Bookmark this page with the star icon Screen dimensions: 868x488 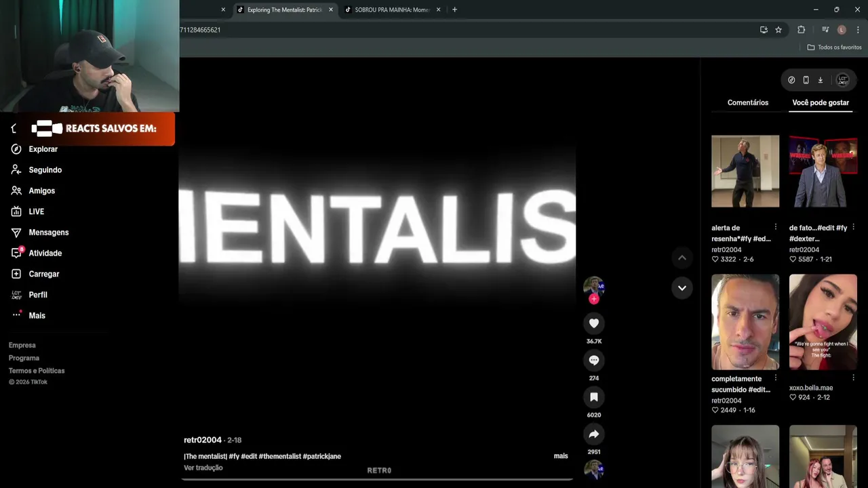[778, 30]
